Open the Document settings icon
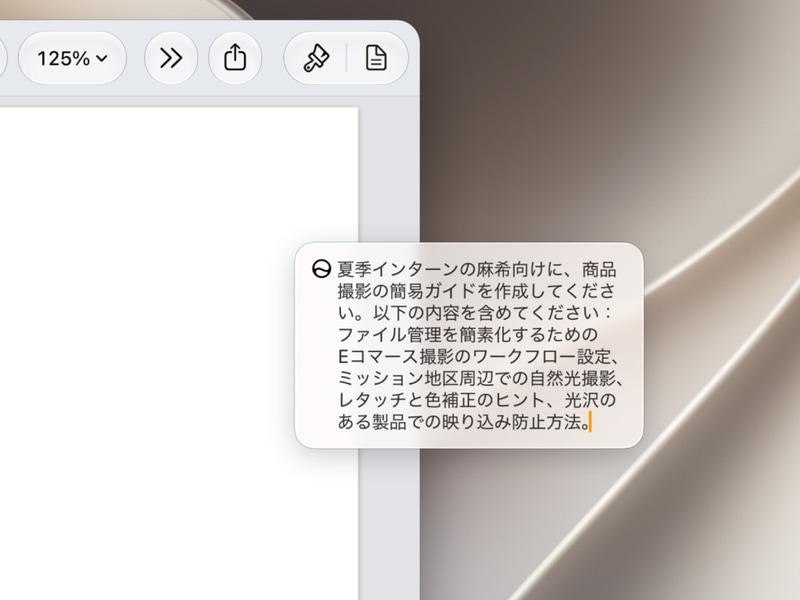 377,58
